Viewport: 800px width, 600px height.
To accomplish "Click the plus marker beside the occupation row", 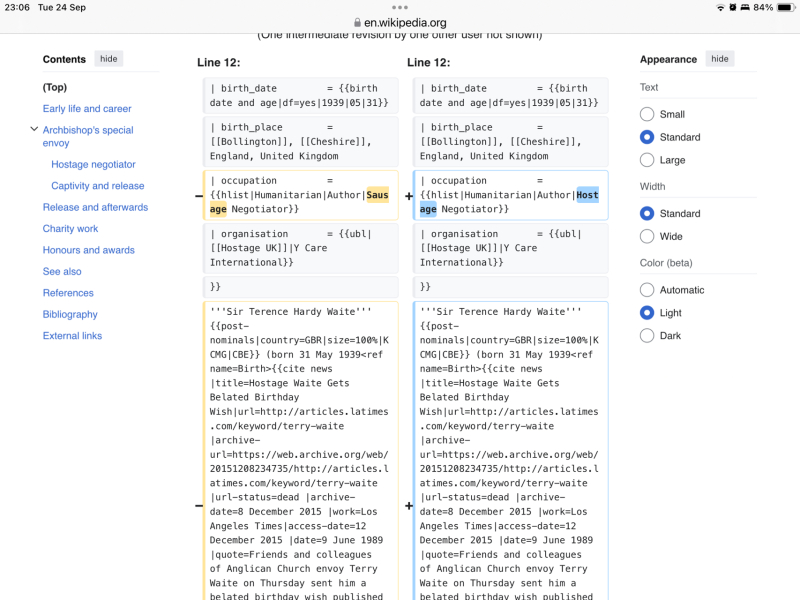I will 408,196.
